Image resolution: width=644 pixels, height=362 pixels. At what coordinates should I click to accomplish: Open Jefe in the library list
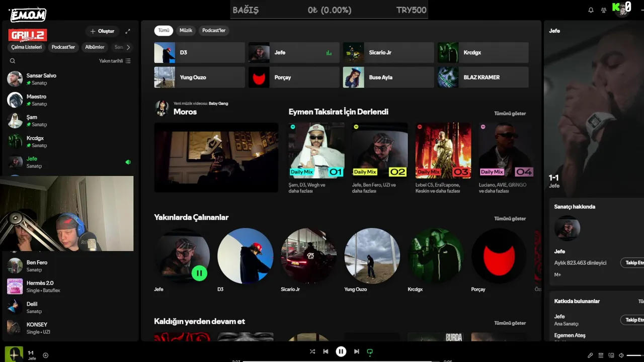pos(70,162)
